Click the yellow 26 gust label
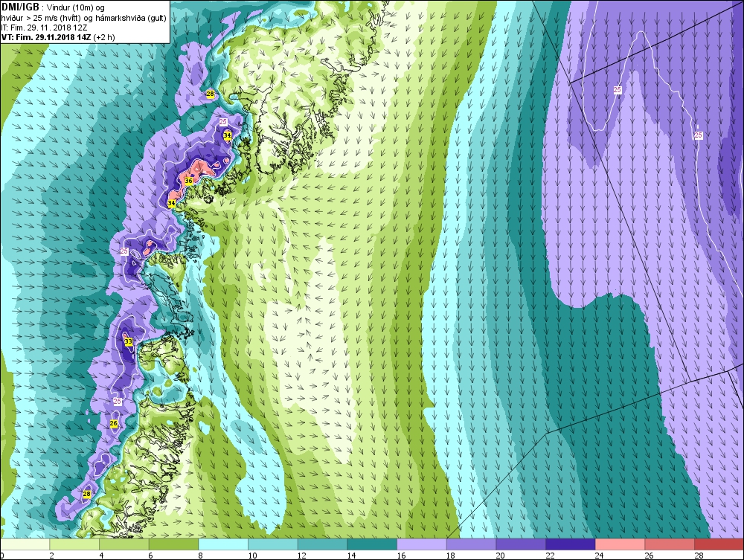The width and height of the screenshot is (744, 560). (x=113, y=423)
